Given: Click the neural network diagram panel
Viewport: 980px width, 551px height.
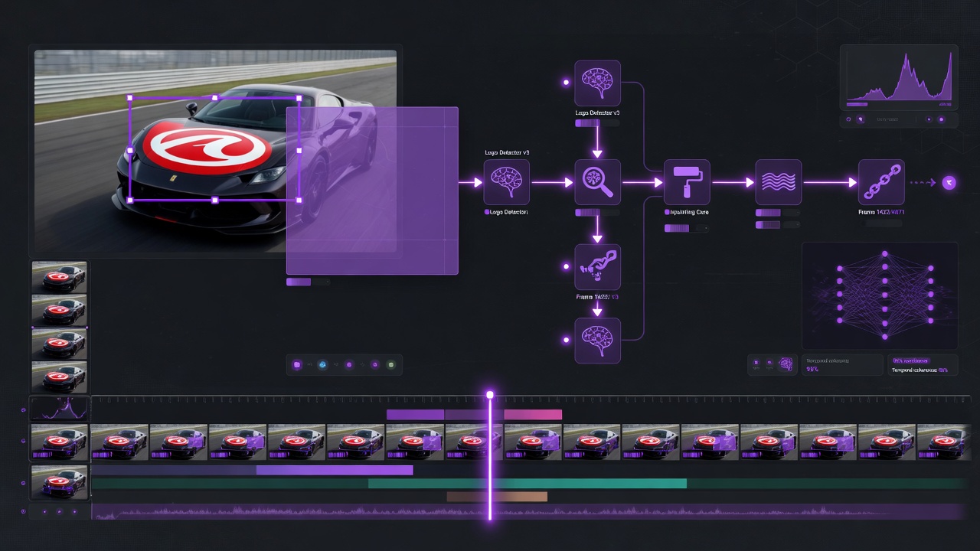Looking at the screenshot, I should pyautogui.click(x=880, y=295).
